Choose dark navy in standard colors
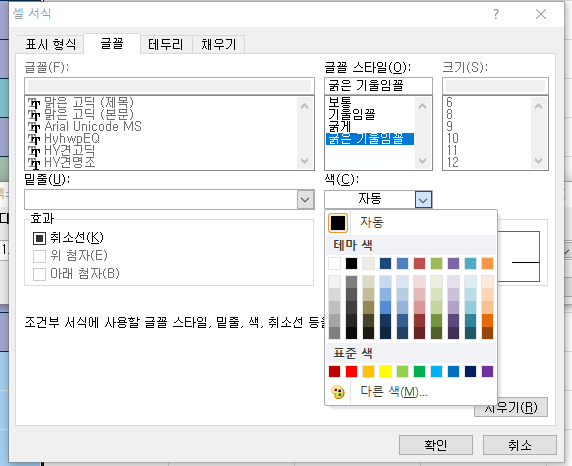 pyautogui.click(x=471, y=371)
